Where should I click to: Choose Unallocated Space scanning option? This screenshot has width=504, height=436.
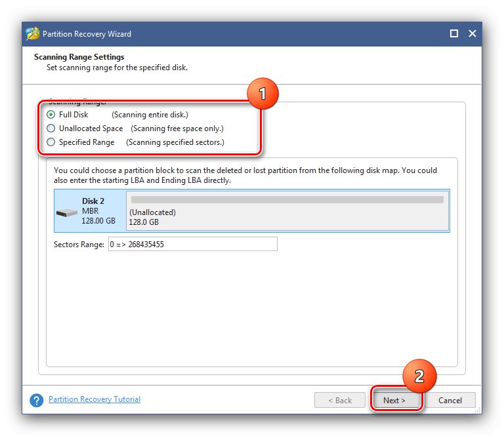click(51, 129)
